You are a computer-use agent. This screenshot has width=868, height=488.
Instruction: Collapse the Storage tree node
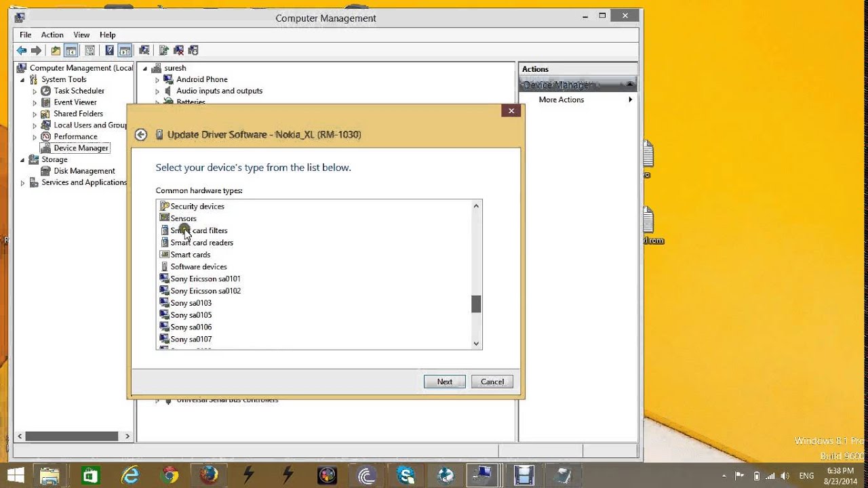(22, 160)
